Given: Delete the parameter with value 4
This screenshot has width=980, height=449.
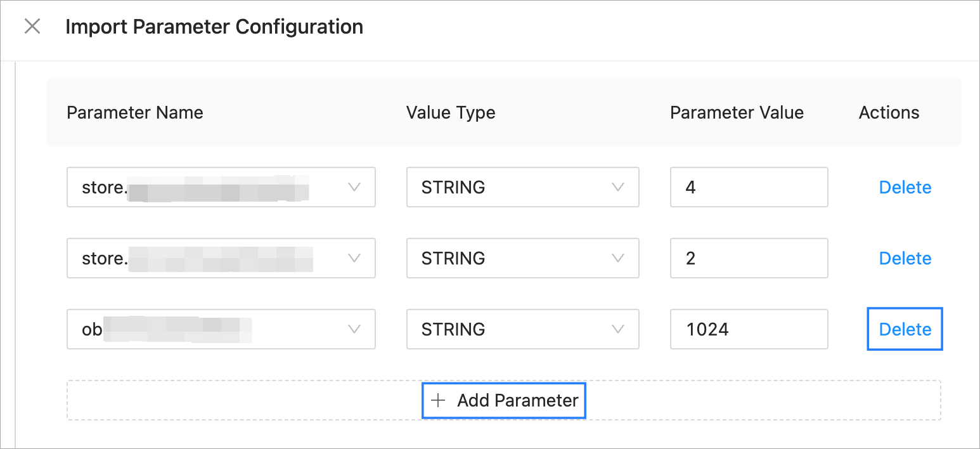Looking at the screenshot, I should [x=905, y=187].
